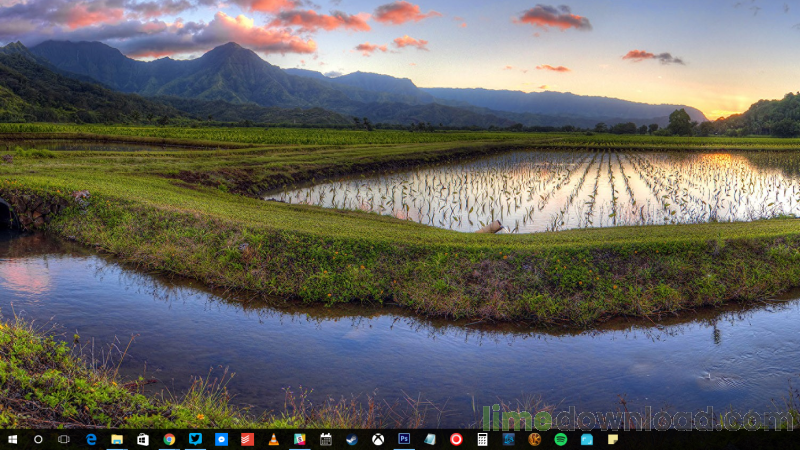800x450 pixels.
Task: Open the blue Messenger app icon
Action: pos(221,439)
